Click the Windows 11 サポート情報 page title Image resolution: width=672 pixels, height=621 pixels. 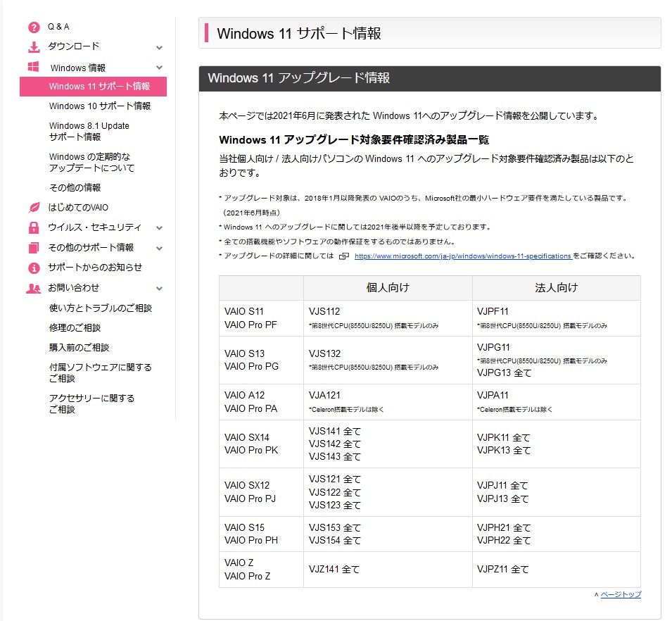(x=299, y=34)
